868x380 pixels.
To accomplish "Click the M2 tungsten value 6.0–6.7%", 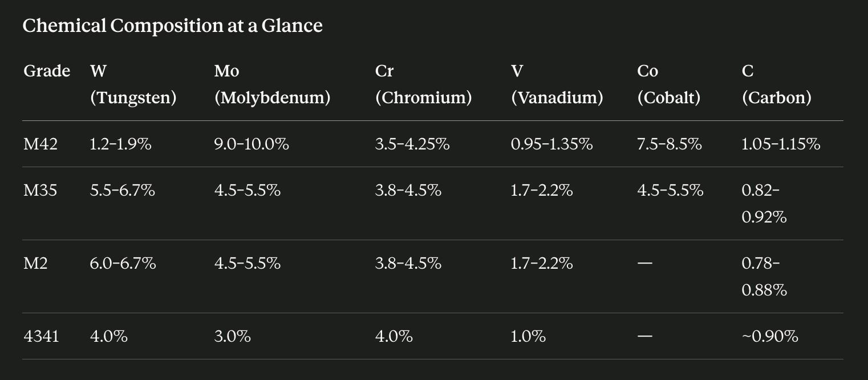I will [123, 263].
